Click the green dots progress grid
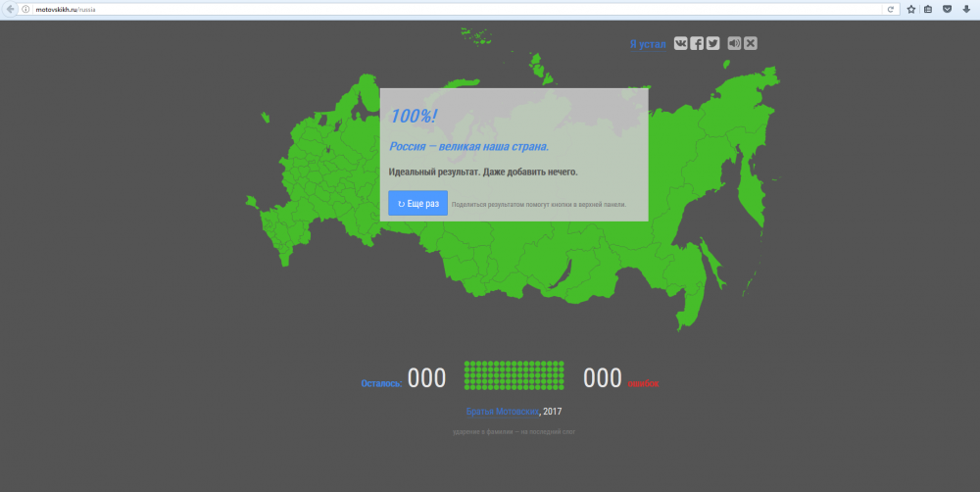Viewport: 980px width, 492px height. point(514,375)
